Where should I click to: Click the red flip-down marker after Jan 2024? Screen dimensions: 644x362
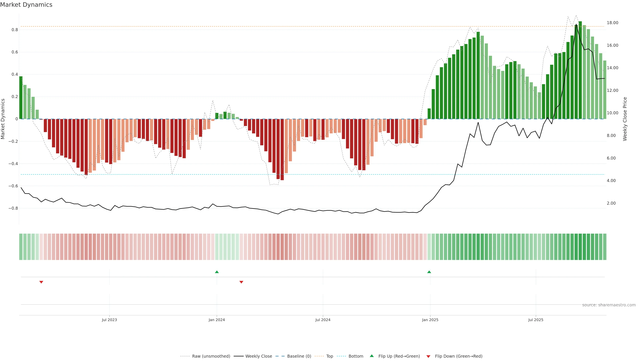241,282
